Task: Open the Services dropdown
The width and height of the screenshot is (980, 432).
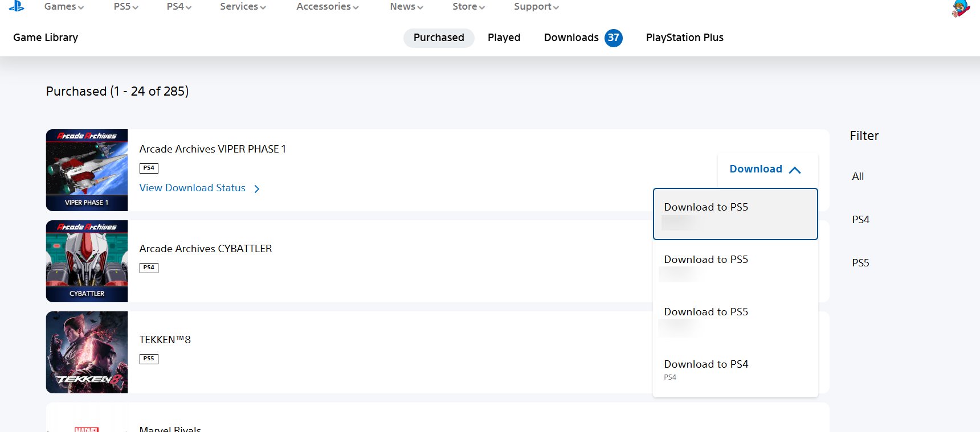Action: 243,7
